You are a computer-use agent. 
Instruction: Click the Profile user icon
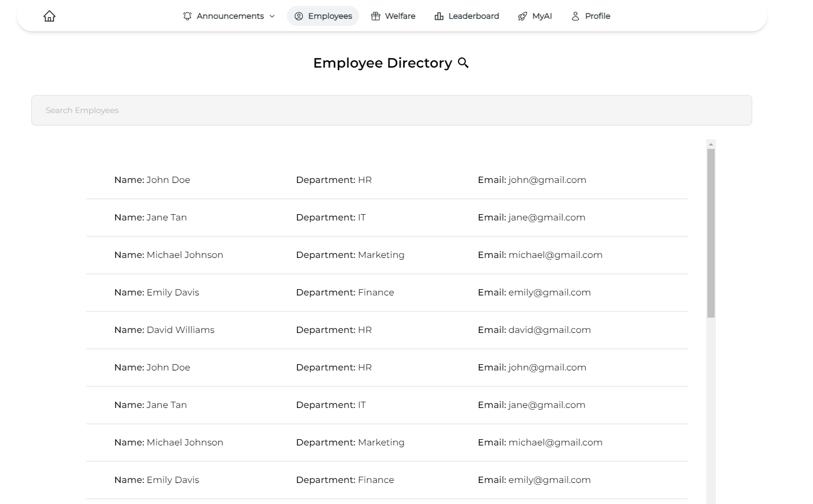point(576,16)
